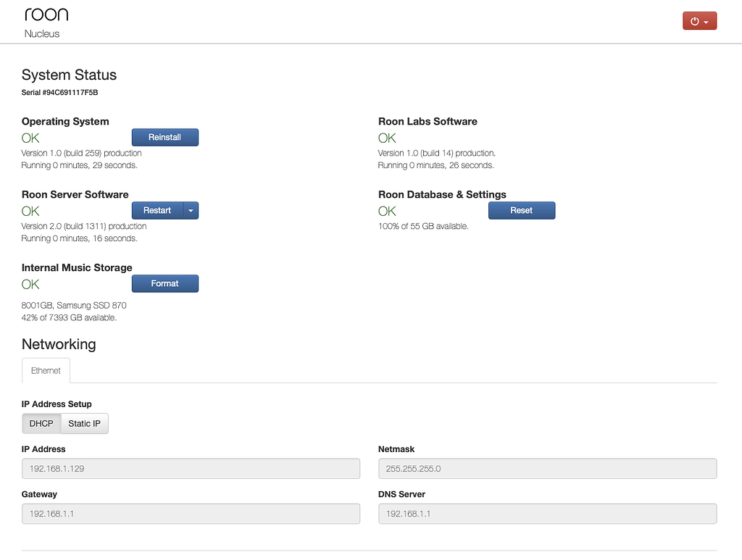
Task: Restart the Roon Server Software
Action: coord(157,211)
